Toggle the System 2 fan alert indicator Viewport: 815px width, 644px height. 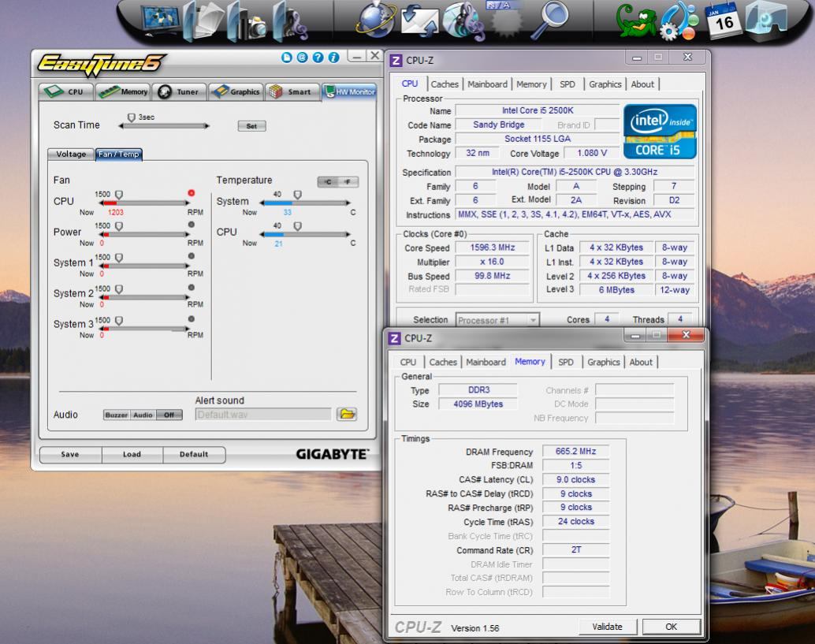[x=192, y=288]
